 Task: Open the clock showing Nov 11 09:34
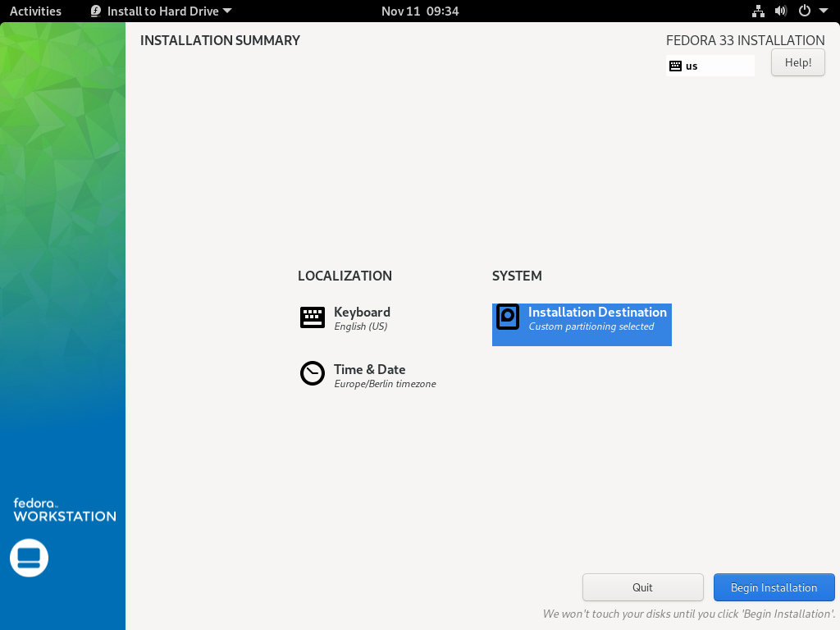click(x=420, y=11)
